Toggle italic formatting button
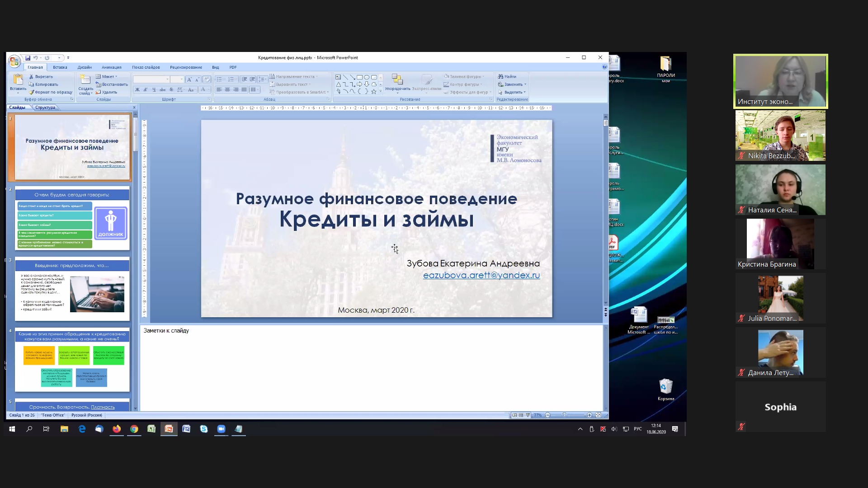This screenshot has width=868, height=488. 144,89
